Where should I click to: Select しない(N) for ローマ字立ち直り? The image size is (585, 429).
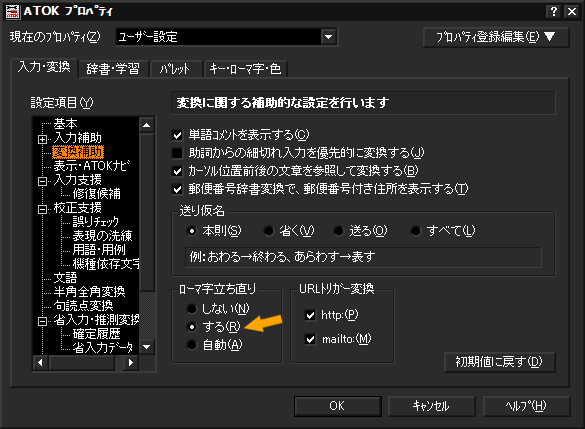(x=192, y=309)
